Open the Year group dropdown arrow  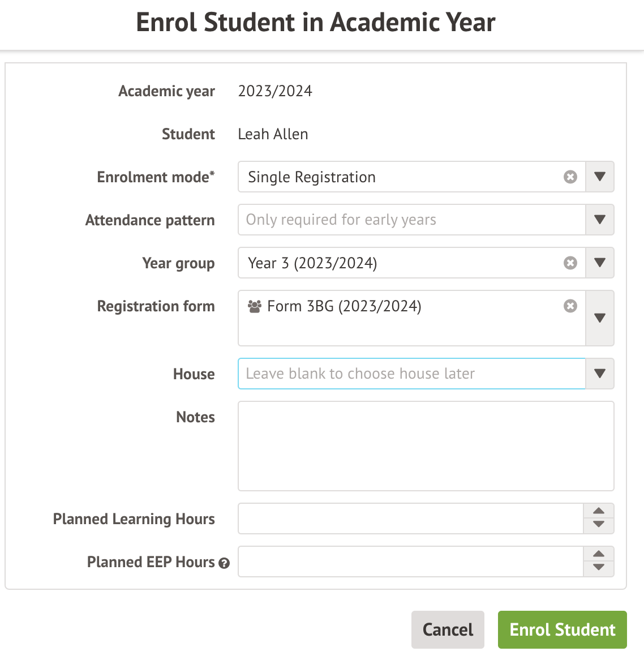point(600,263)
